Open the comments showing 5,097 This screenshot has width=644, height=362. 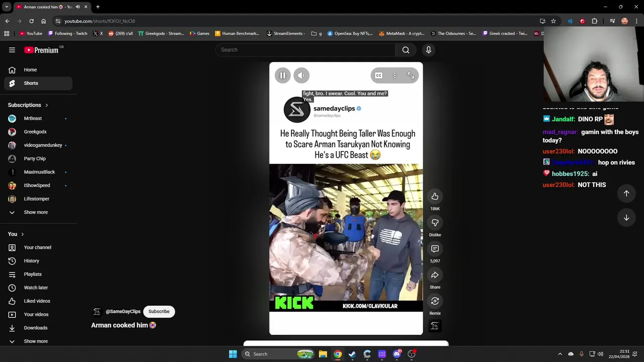click(435, 249)
